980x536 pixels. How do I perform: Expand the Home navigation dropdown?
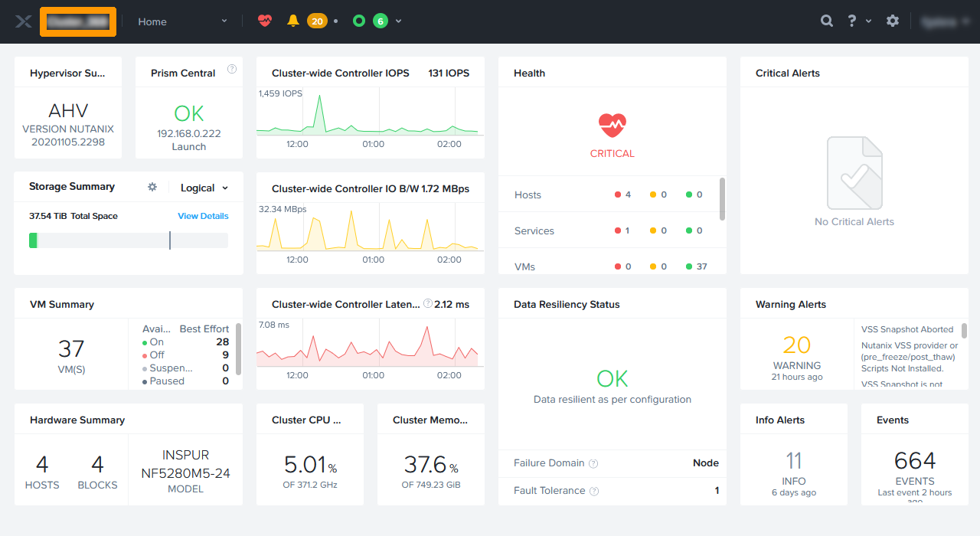[182, 21]
